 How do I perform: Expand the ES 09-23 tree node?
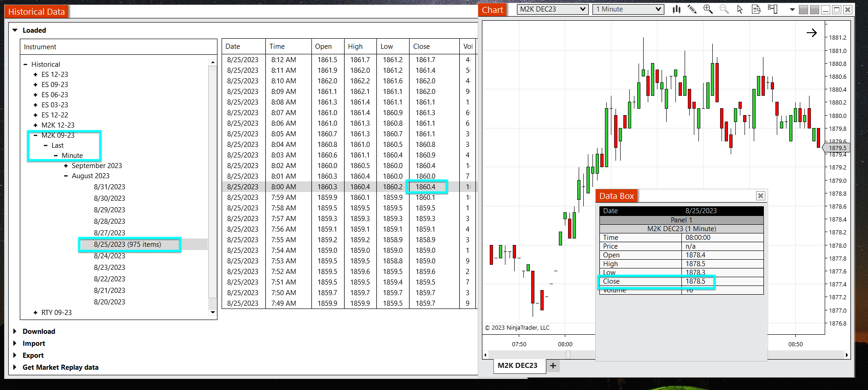35,85
